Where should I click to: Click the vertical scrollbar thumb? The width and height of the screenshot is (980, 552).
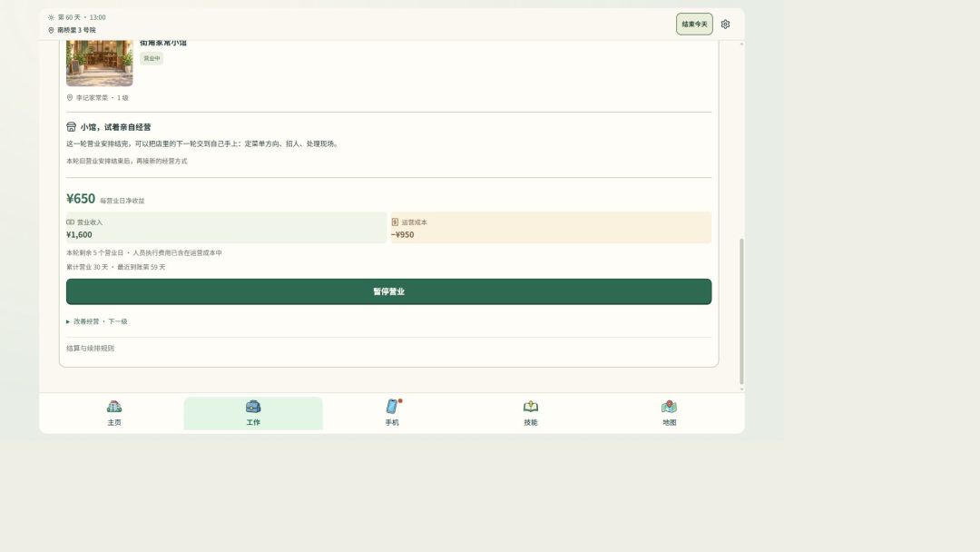click(x=742, y=311)
